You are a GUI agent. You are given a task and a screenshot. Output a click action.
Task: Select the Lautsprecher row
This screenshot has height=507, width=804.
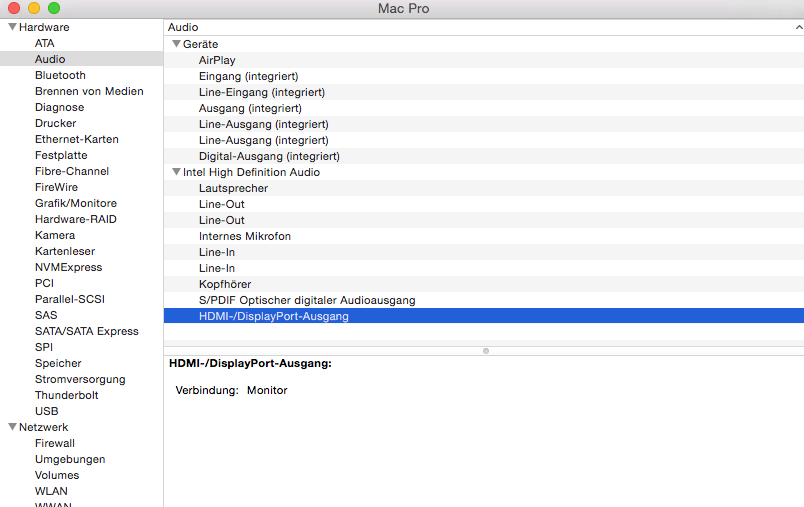pos(484,188)
